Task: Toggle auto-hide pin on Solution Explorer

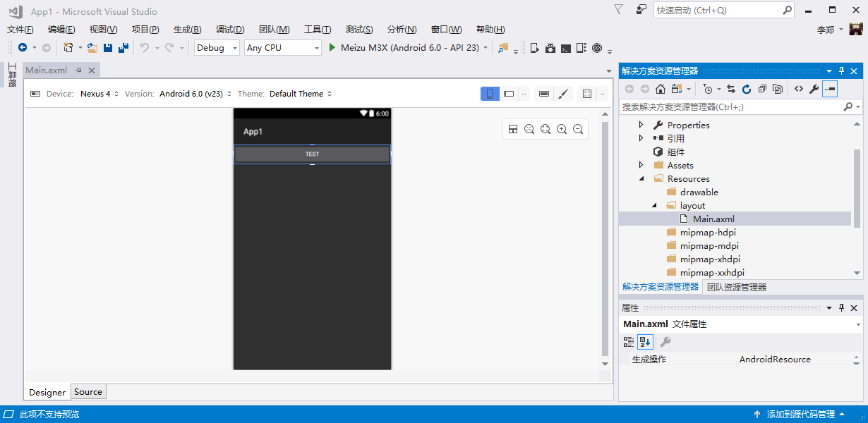Action: [x=841, y=70]
